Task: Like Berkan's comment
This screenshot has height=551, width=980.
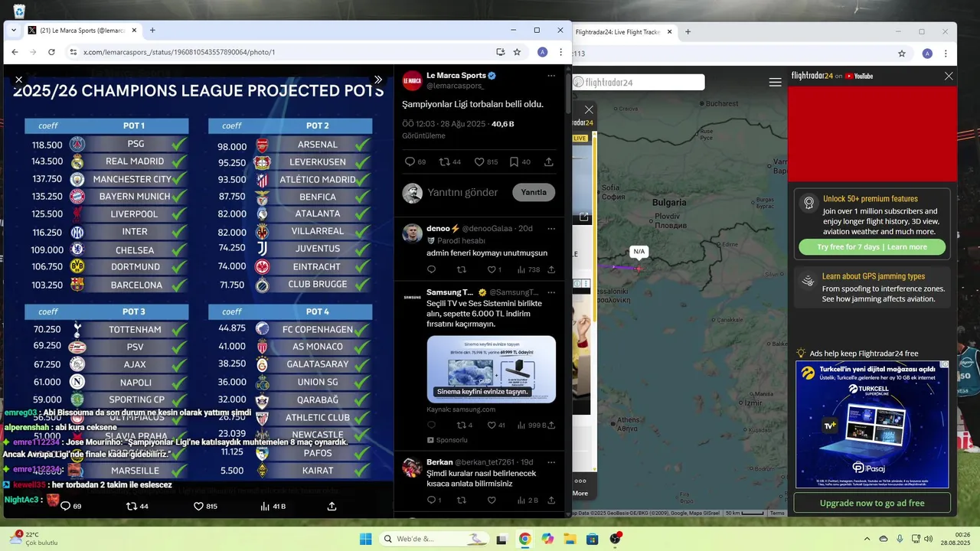Action: pos(492,500)
